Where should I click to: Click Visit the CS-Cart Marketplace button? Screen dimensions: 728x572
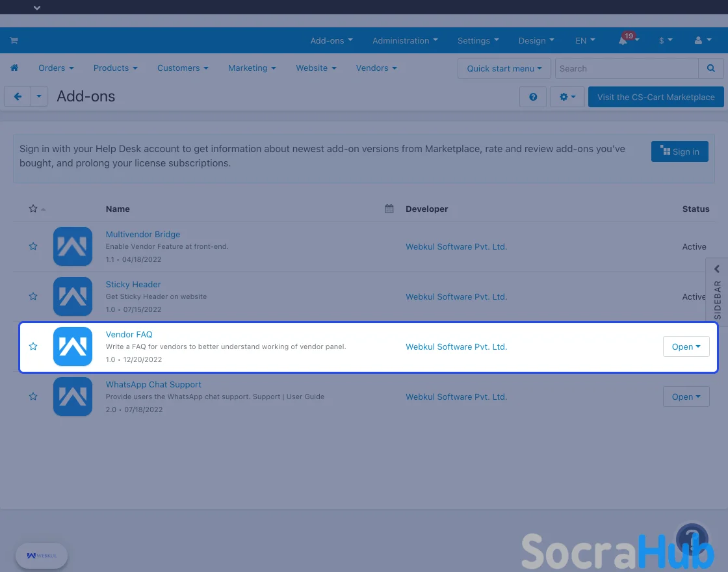pos(656,97)
